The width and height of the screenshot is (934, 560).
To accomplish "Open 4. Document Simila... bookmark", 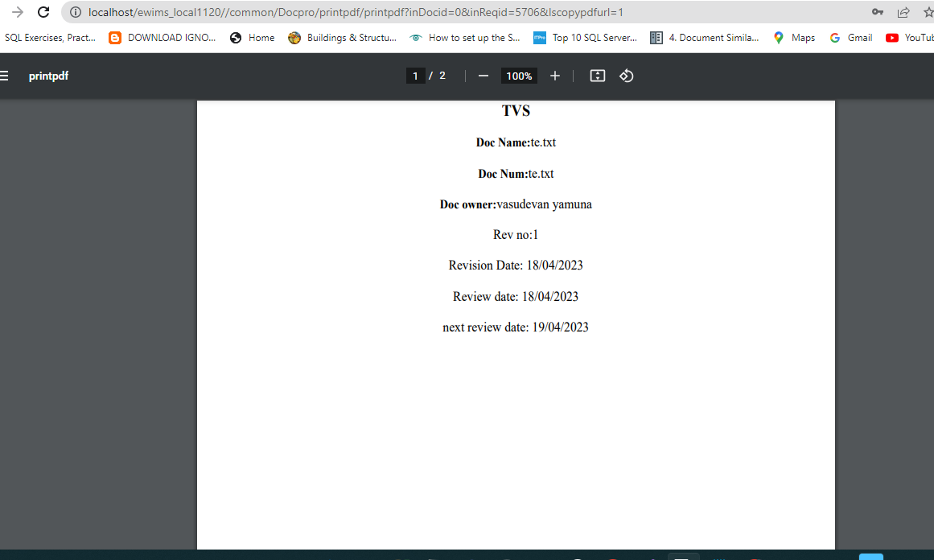I will tap(705, 38).
